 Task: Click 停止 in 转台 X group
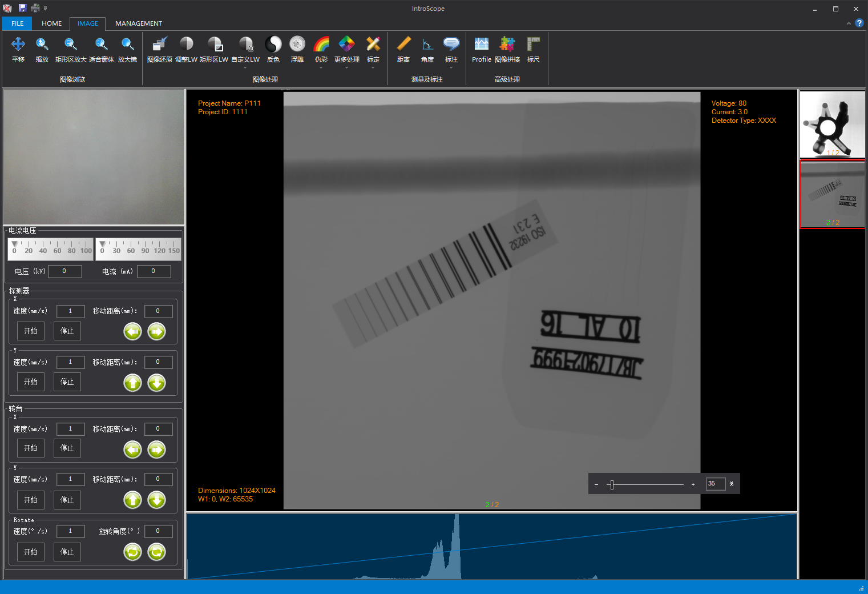(x=67, y=448)
